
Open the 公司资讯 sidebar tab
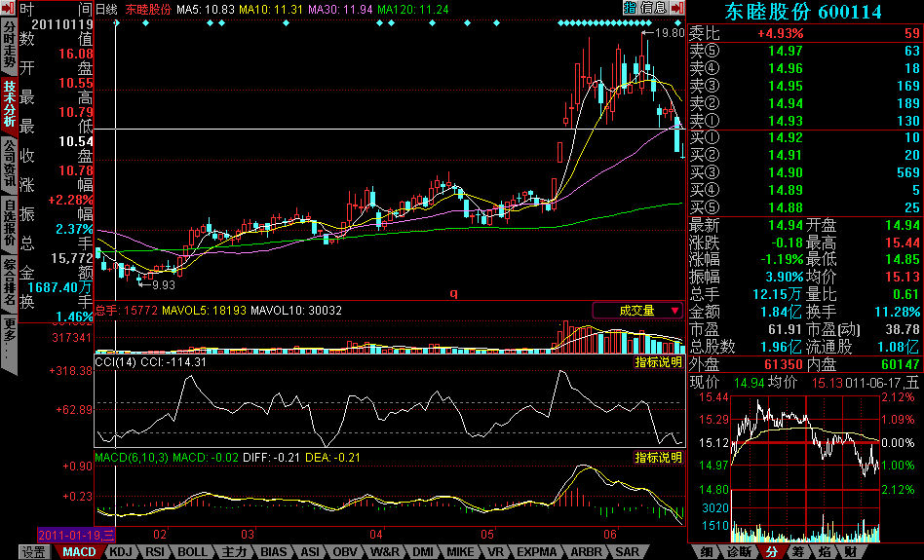click(9, 165)
